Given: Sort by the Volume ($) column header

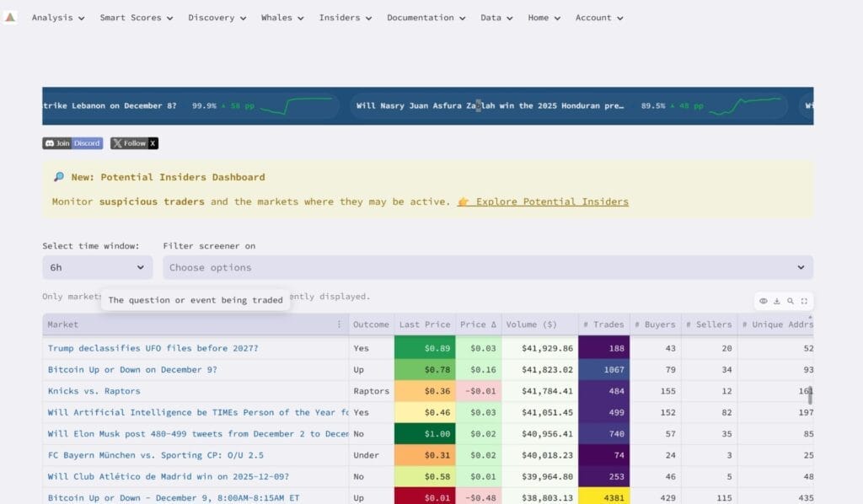Looking at the screenshot, I should pyautogui.click(x=531, y=324).
